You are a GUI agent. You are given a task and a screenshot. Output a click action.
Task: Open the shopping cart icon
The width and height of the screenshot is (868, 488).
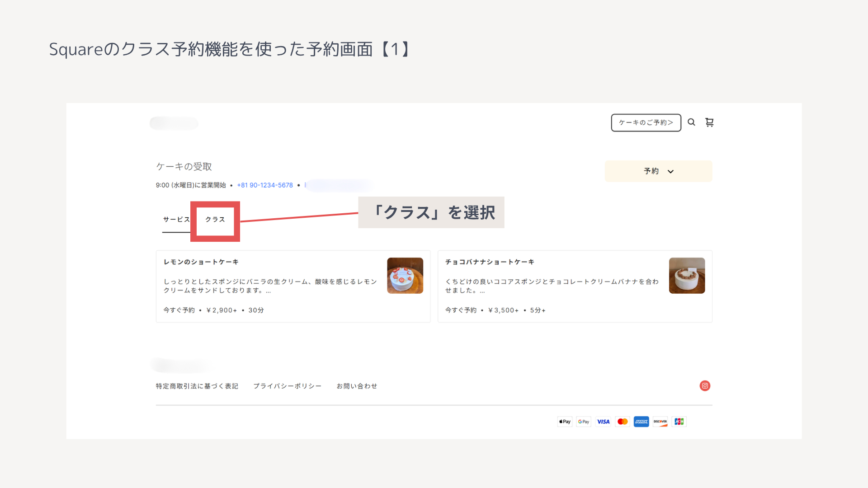click(x=709, y=122)
